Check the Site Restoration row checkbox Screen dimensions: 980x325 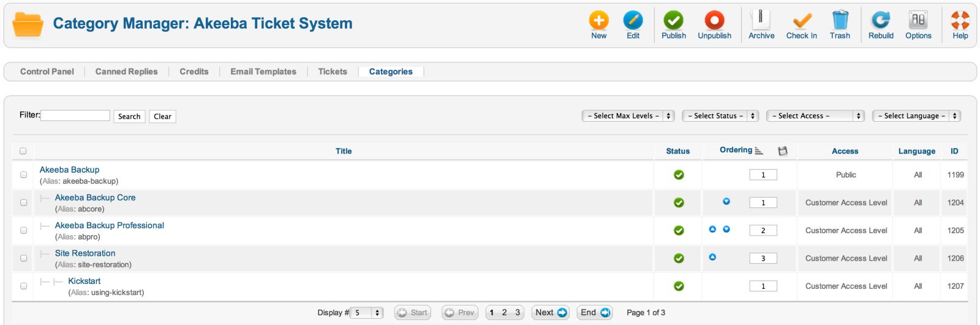coord(23,258)
